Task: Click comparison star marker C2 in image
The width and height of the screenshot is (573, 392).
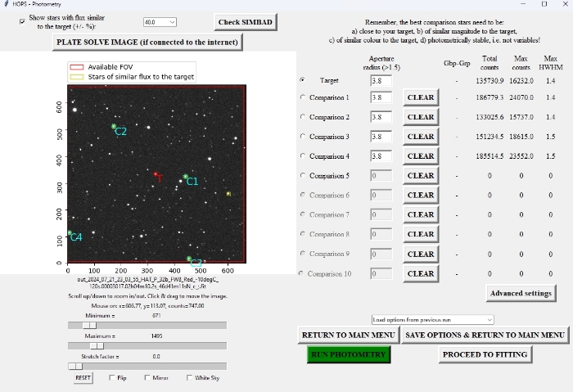Action: pos(114,127)
